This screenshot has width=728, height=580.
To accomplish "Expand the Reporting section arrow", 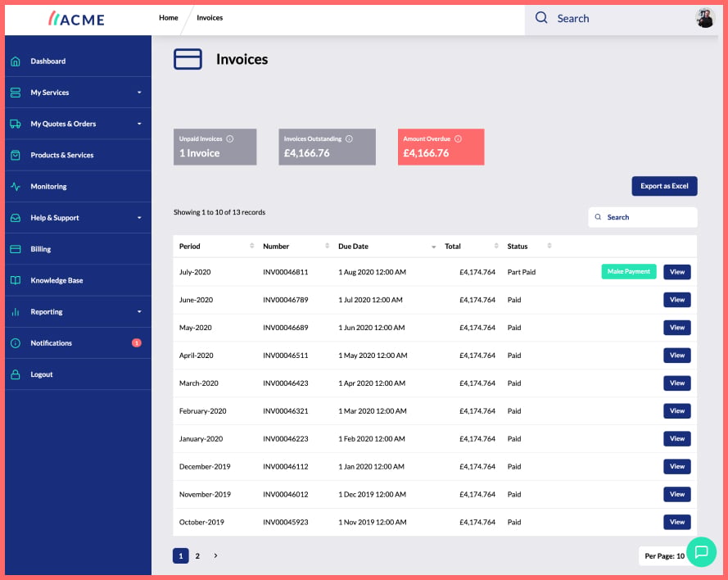I will point(139,312).
